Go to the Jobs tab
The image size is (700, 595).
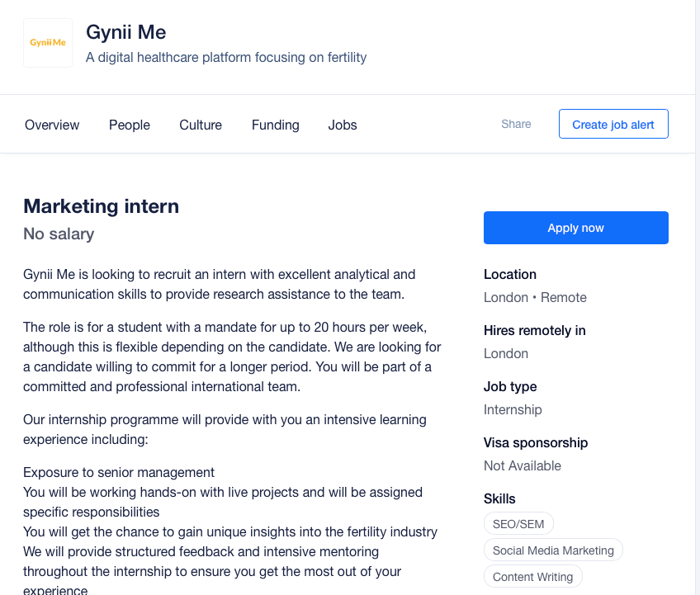[x=343, y=125]
